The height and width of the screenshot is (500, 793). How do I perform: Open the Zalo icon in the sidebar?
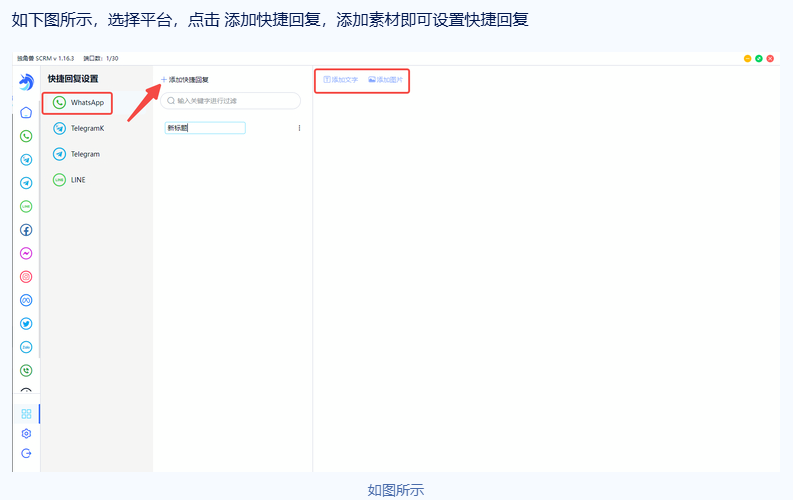pos(26,347)
